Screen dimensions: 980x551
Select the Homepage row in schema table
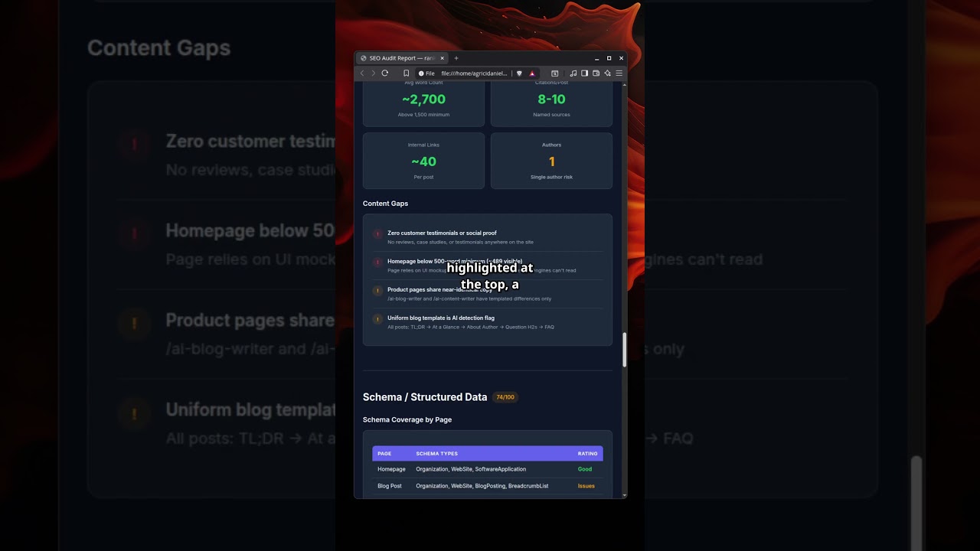(x=488, y=469)
